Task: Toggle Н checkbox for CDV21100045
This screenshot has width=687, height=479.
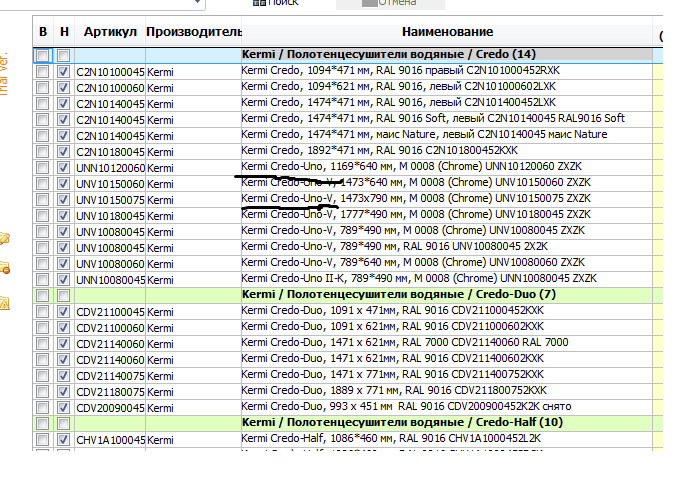Action: (x=63, y=312)
